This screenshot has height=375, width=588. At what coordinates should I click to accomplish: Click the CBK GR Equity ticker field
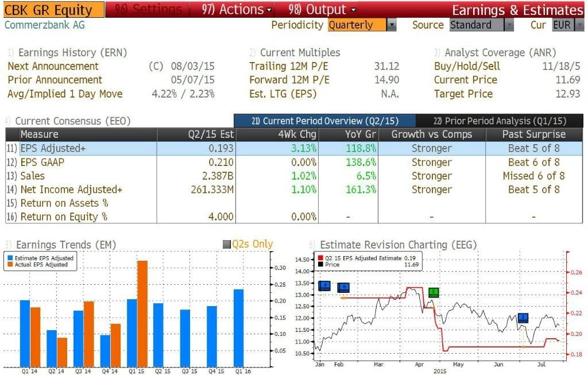(x=54, y=10)
